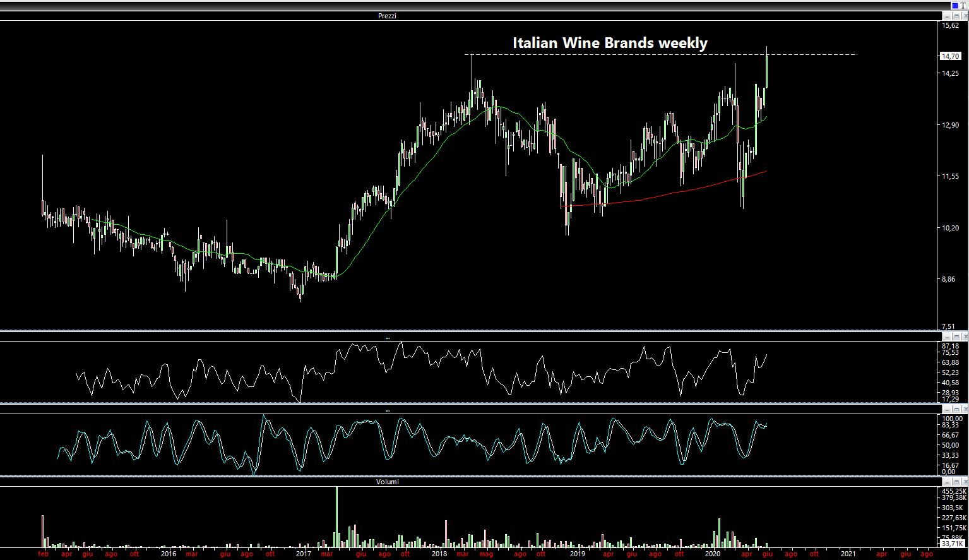This screenshot has height=560, width=969.
Task: Click the 100,00 stochastic scale value
Action: tap(953, 418)
